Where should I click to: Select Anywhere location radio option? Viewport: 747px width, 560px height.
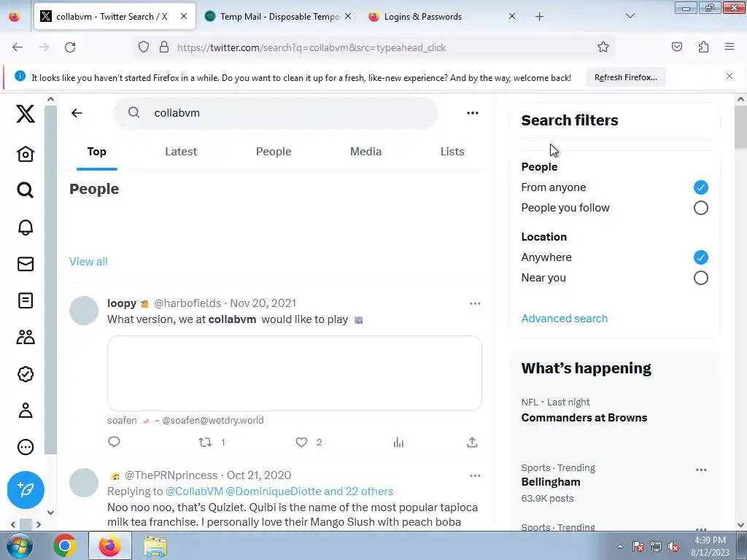pos(701,257)
